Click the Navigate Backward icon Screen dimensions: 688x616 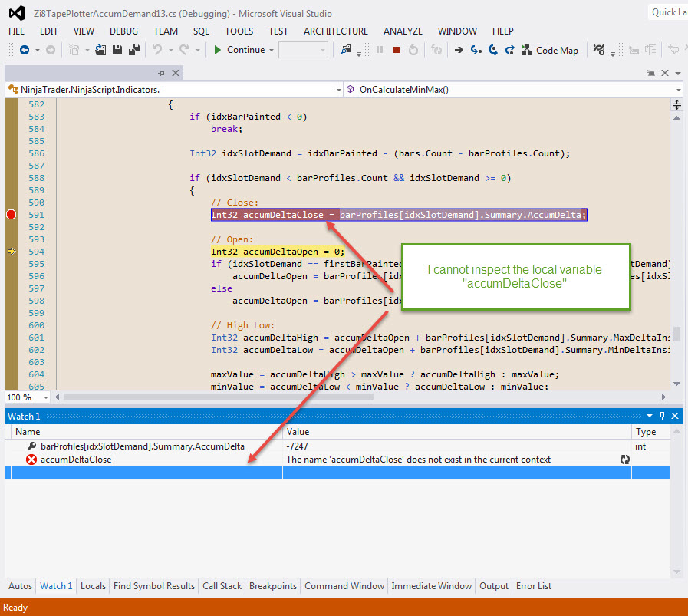(x=25, y=50)
